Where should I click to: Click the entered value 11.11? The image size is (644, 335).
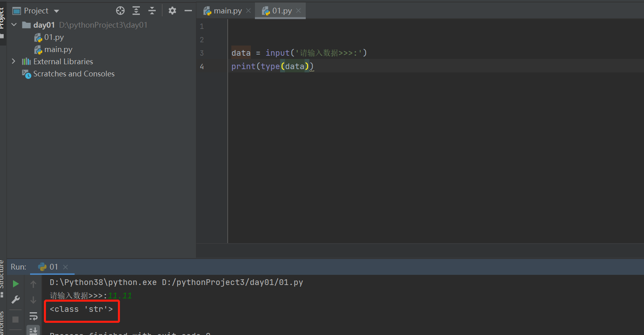tap(120, 296)
